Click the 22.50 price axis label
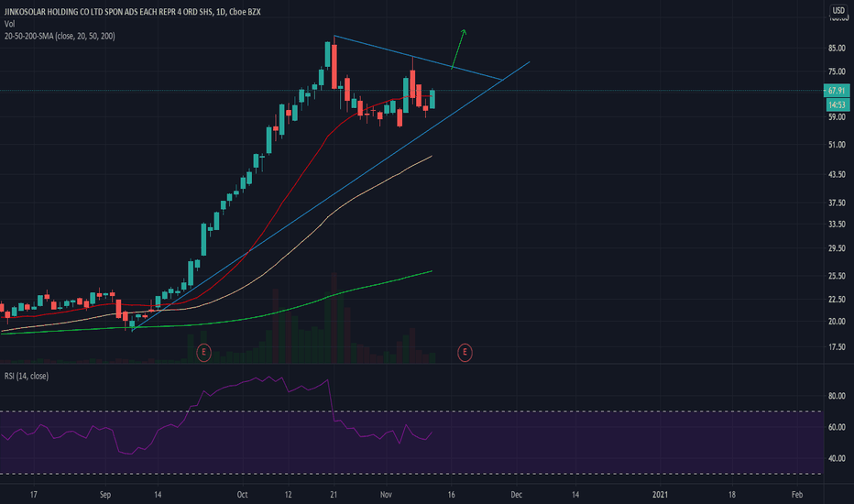The image size is (854, 504). coord(837,299)
